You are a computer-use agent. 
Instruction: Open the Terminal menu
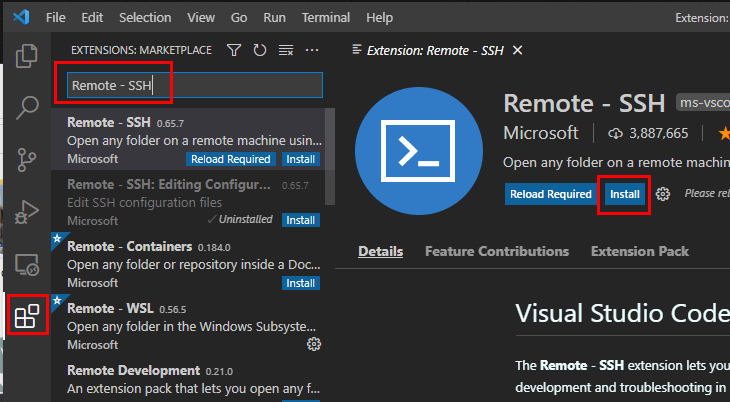(x=325, y=18)
